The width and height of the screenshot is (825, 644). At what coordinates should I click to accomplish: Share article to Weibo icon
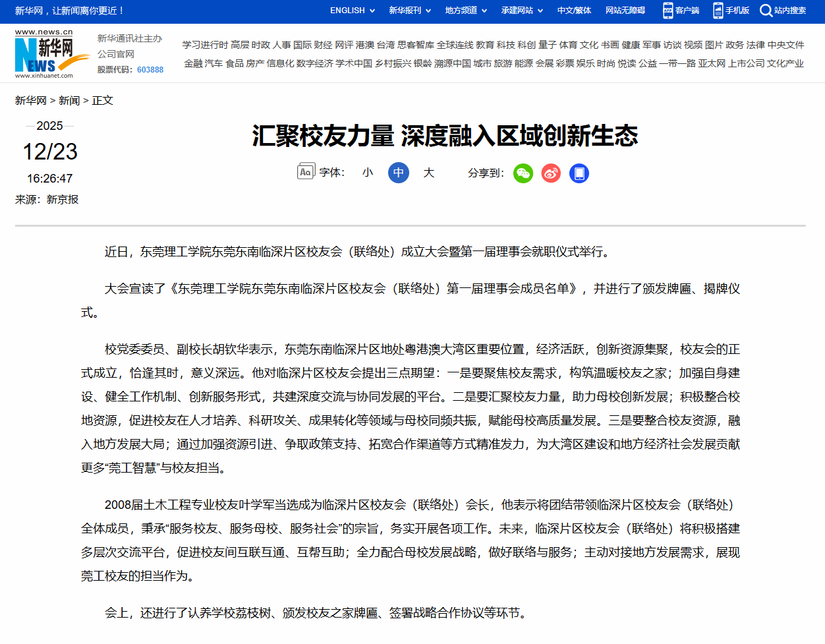pyautogui.click(x=551, y=173)
